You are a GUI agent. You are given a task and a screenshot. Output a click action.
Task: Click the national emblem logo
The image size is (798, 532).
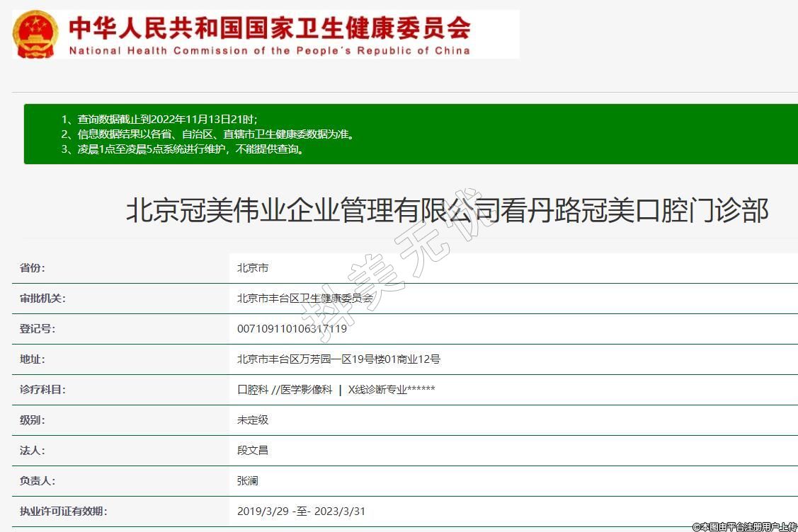tap(36, 35)
